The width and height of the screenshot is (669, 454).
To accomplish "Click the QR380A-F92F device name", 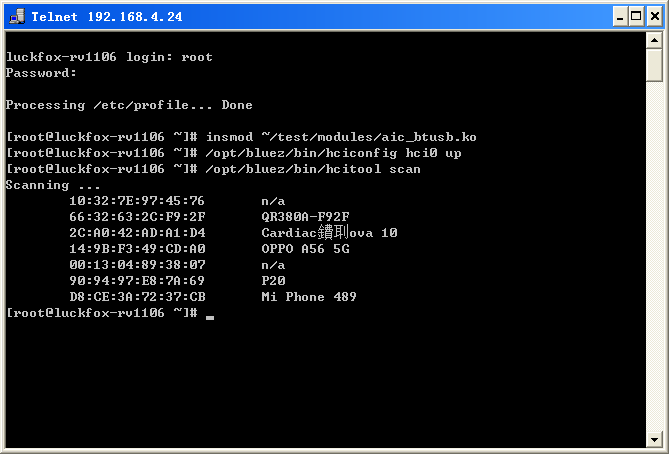I will (x=305, y=217).
